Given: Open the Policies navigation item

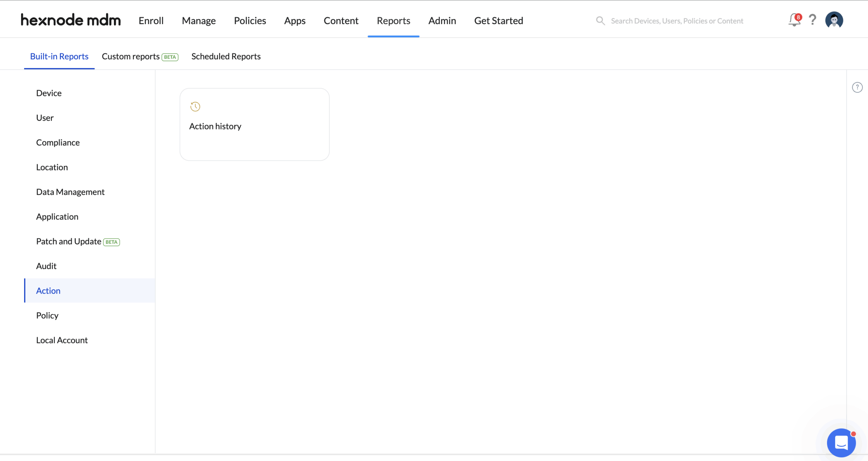Looking at the screenshot, I should click(250, 20).
